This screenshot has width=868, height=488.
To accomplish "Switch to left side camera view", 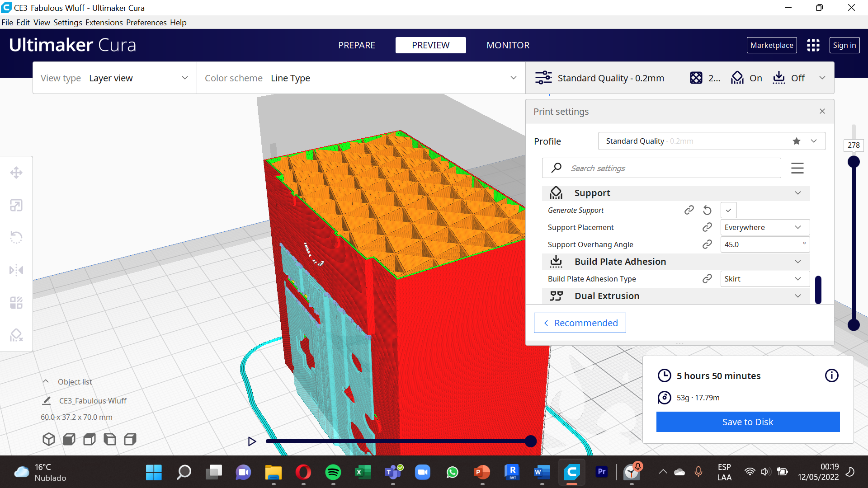I will (x=110, y=439).
